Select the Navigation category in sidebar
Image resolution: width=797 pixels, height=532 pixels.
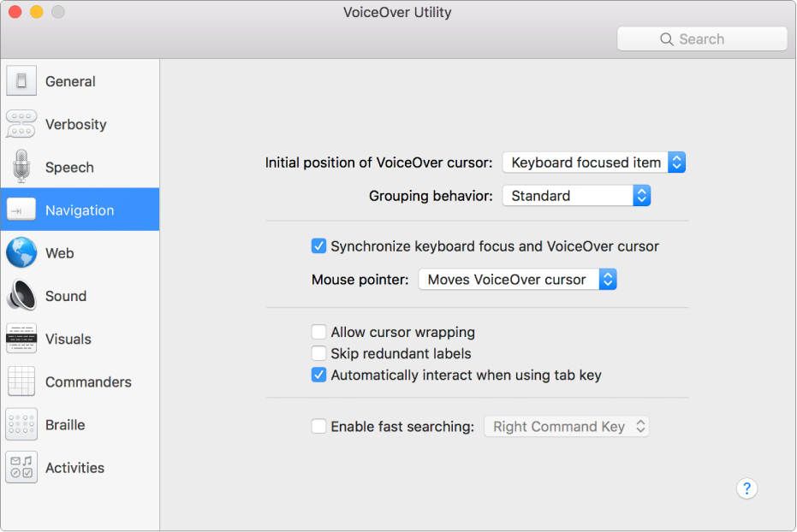click(80, 210)
